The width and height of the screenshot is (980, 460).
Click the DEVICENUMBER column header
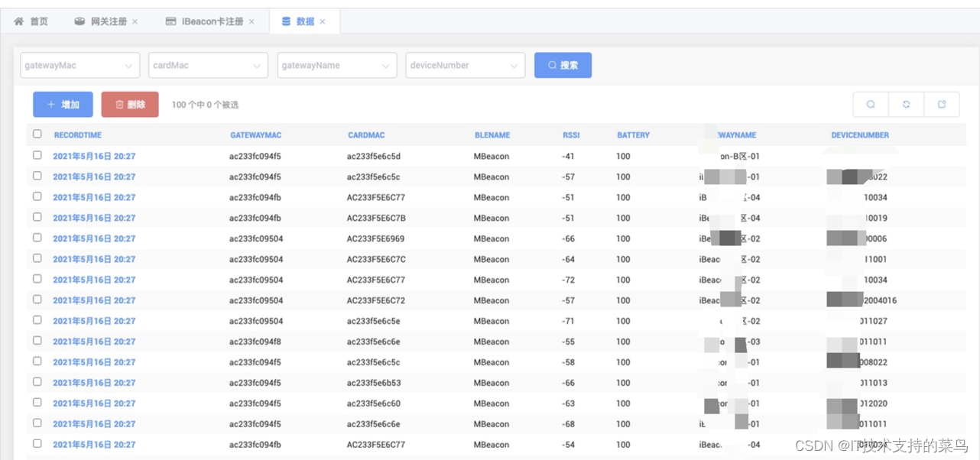[860, 135]
